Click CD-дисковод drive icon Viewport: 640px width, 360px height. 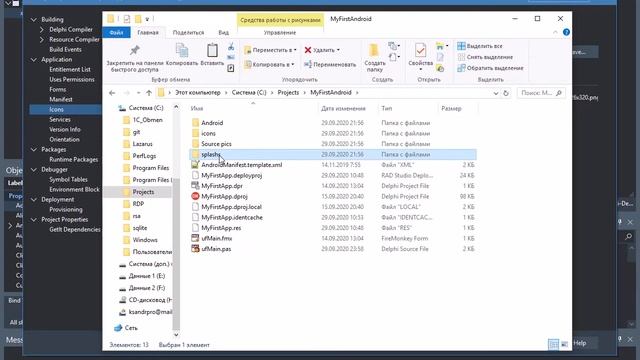pos(122,300)
